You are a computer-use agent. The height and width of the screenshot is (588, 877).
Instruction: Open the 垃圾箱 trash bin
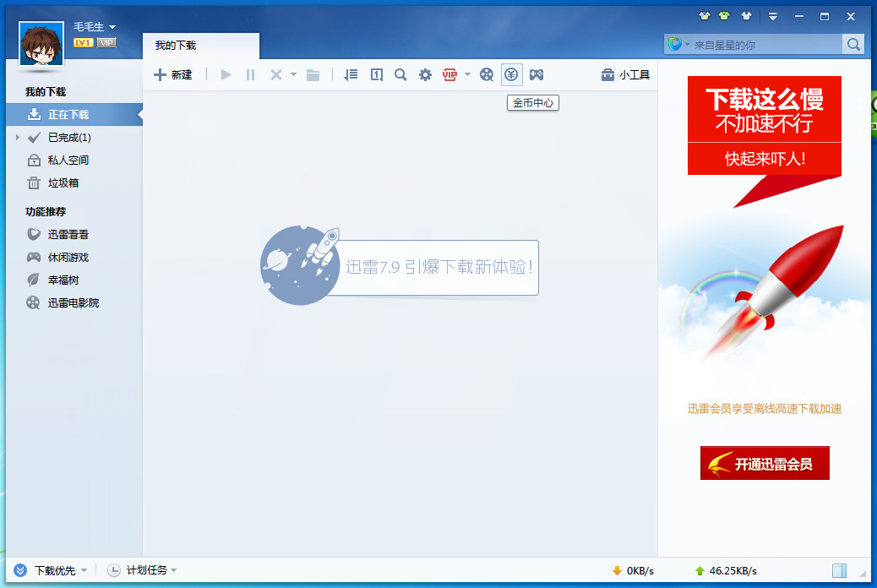66,182
